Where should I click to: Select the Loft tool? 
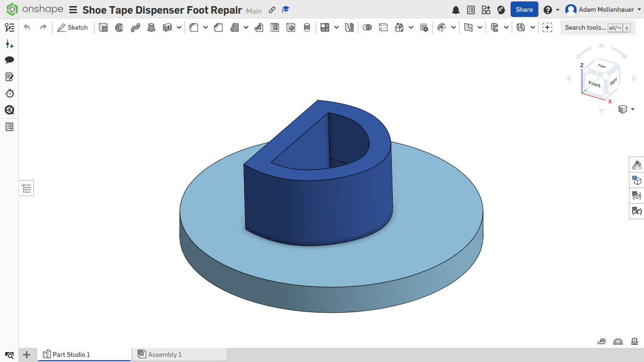[x=151, y=27]
